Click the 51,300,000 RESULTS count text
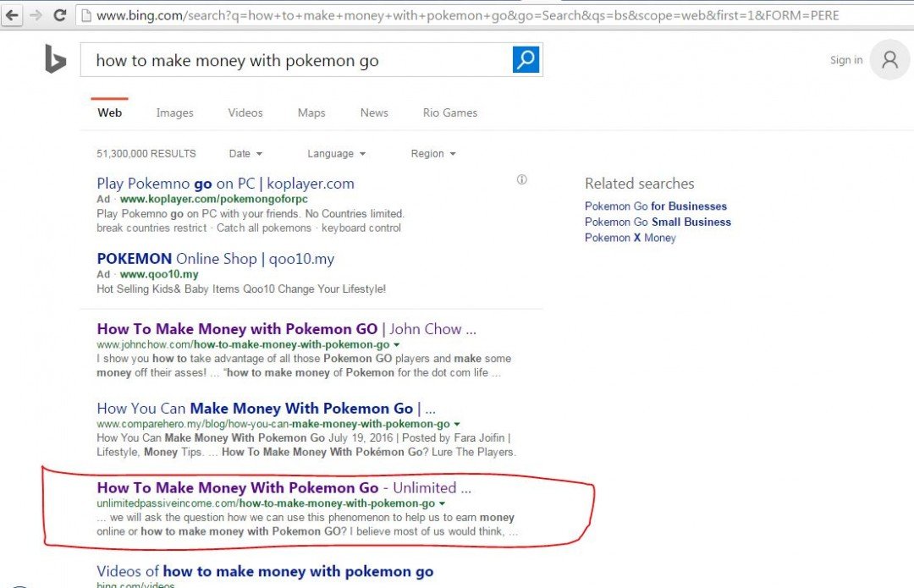Viewport: 914px width, 588px height. 146,154
